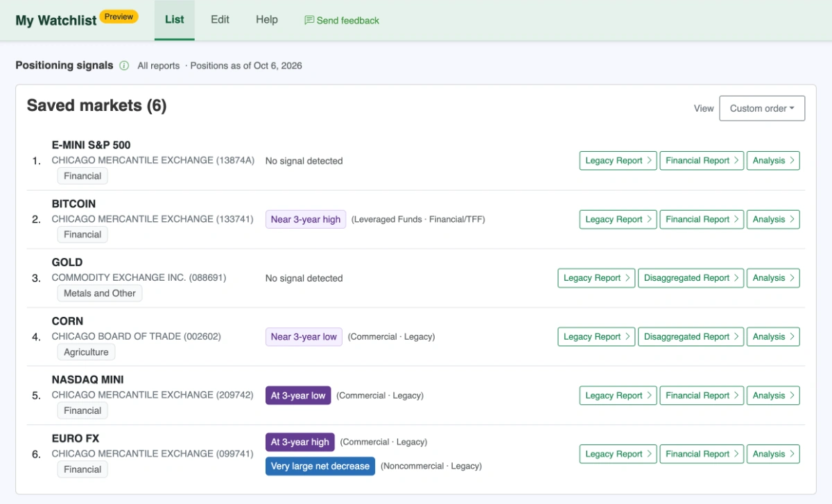Click the Near 3-year low badge on CORN
Viewport: 832px width, 504px height.
click(x=304, y=337)
